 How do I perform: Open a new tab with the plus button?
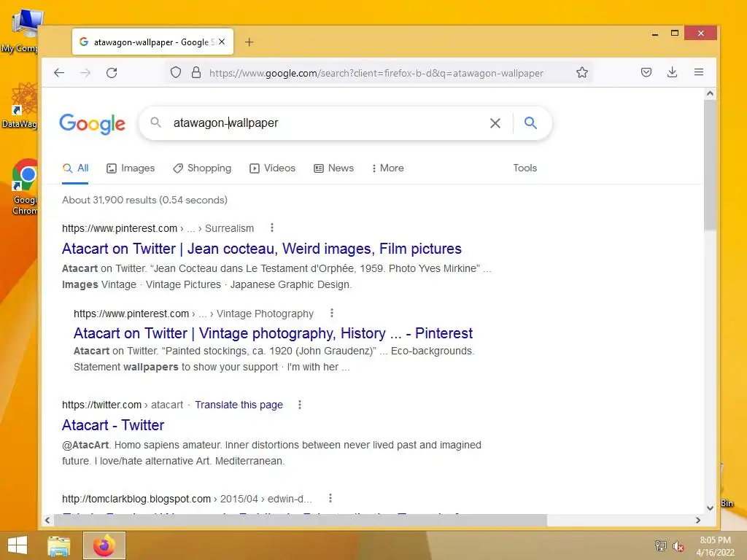coord(249,42)
